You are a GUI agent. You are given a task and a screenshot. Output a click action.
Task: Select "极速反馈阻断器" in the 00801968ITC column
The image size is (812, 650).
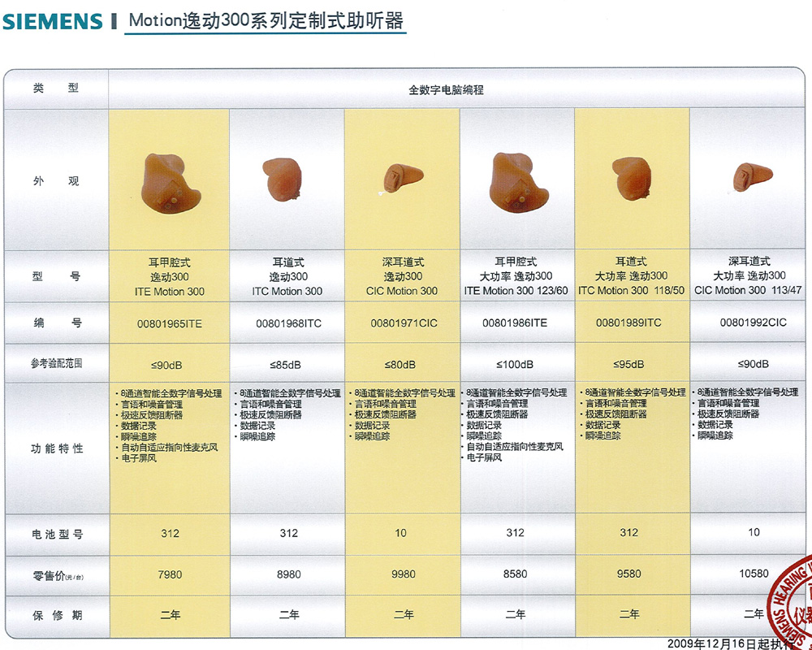[x=270, y=414]
